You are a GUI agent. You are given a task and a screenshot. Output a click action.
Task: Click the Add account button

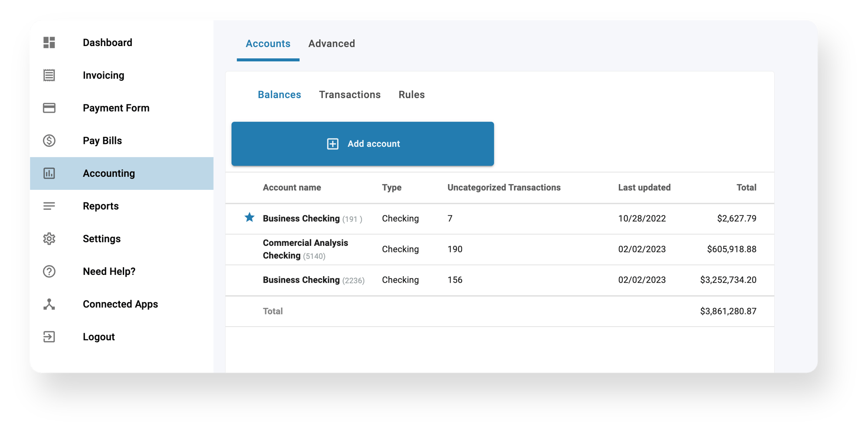click(363, 144)
